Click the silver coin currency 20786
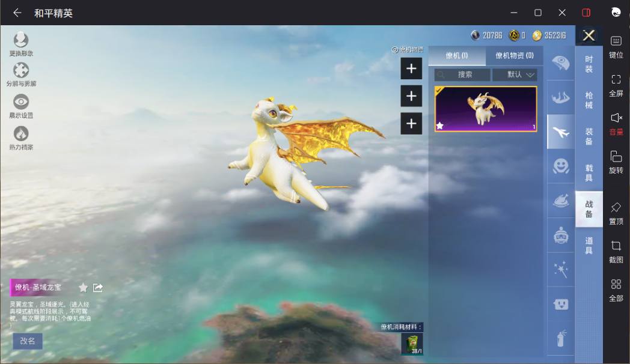 (x=486, y=35)
